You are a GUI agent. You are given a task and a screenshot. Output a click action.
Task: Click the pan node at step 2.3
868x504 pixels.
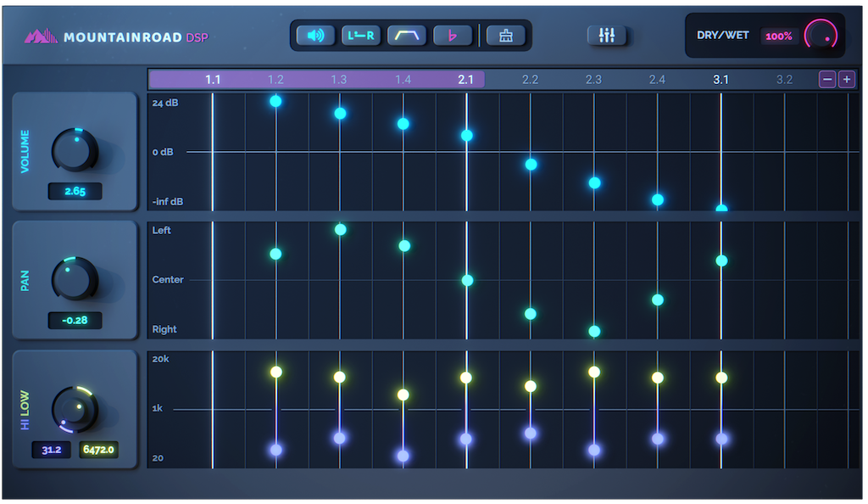pyautogui.click(x=594, y=332)
